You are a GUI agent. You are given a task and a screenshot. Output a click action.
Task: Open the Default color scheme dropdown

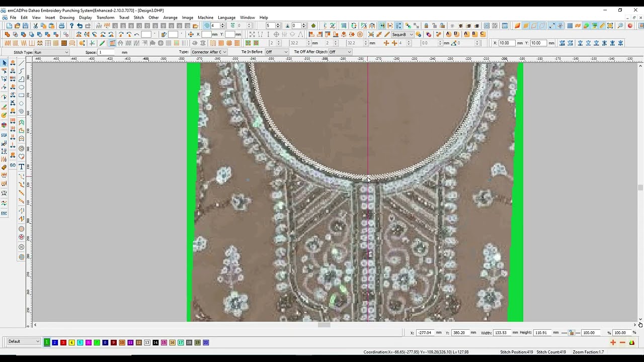(x=24, y=342)
